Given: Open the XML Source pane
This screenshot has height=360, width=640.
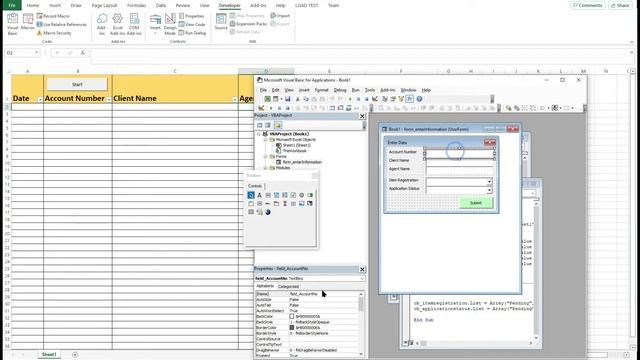Looking at the screenshot, I should (x=221, y=22).
